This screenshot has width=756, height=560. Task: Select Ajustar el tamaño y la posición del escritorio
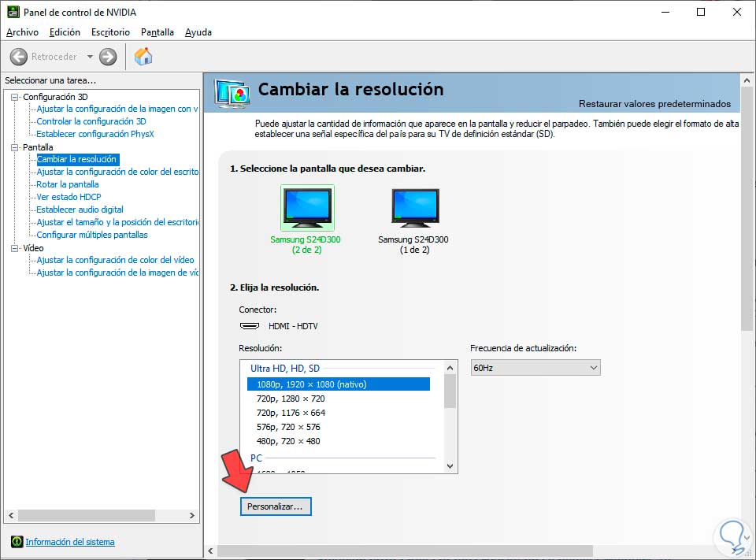pos(117,222)
